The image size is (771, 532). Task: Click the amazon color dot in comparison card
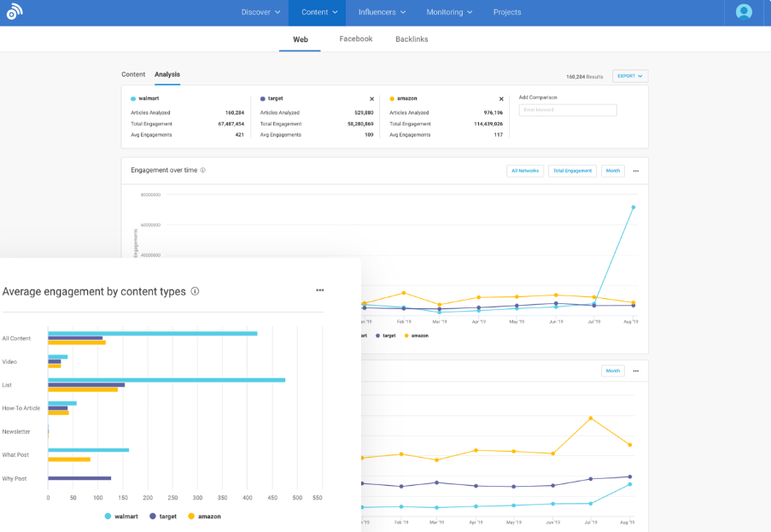392,99
